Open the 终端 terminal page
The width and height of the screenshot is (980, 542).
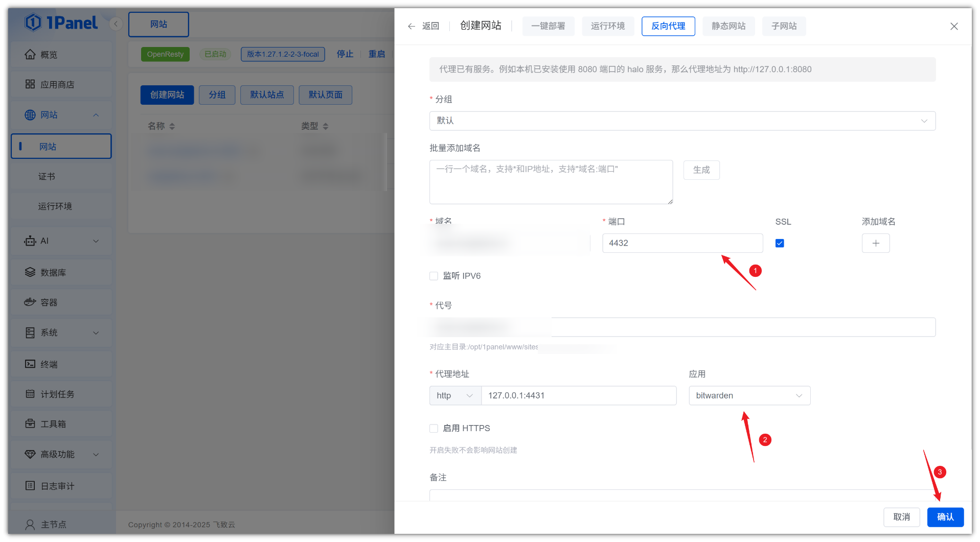tap(49, 364)
